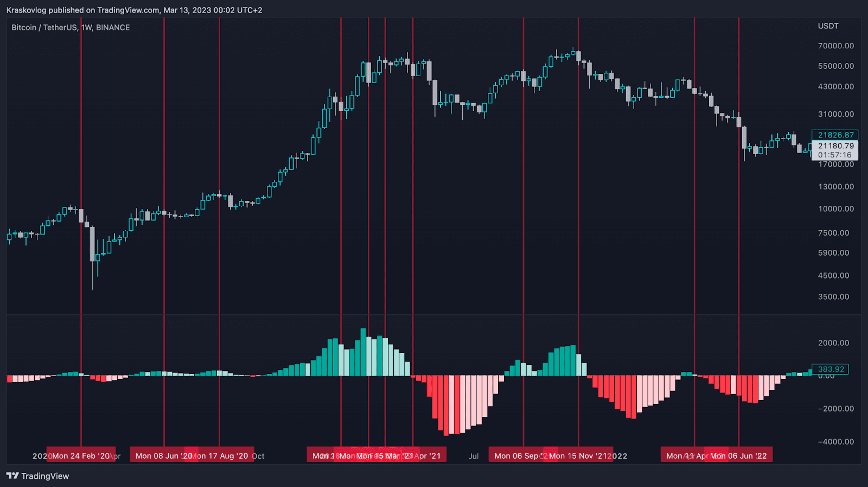Select the 55000.00 price axis label

click(x=836, y=66)
